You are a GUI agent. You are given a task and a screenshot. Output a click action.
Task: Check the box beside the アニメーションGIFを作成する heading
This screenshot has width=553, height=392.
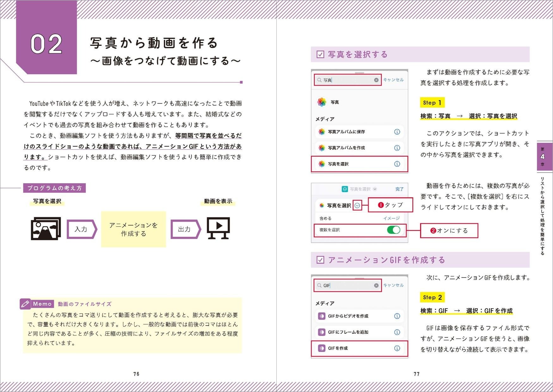320,260
